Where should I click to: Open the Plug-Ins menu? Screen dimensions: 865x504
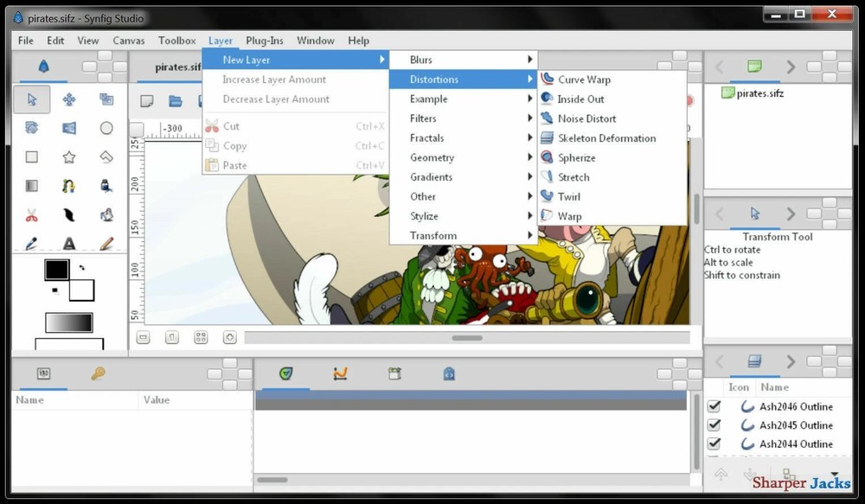coord(264,41)
